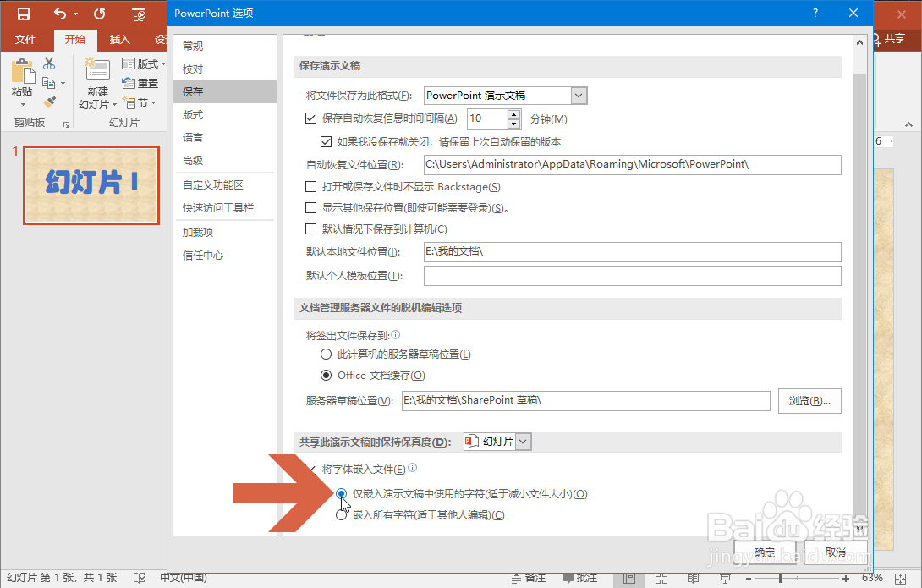This screenshot has width=922, height=588.
Task: Toggle the 保存自动恢复信息时间间隔 checkbox
Action: [312, 118]
